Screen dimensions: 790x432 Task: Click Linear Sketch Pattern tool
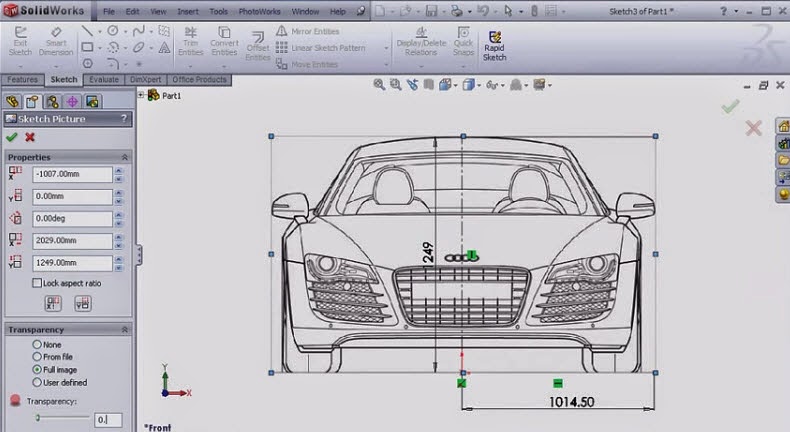[x=320, y=48]
